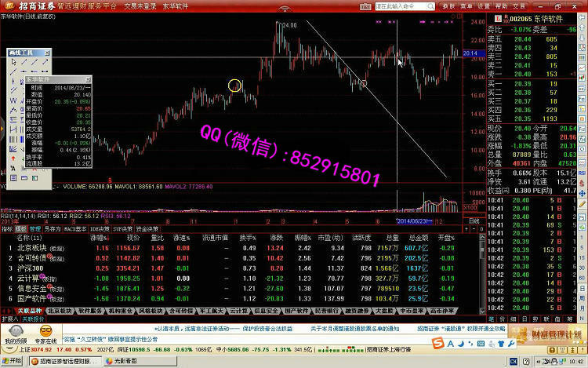Close the 画线工具 drawing tools panel
588x368 pixels.
point(46,53)
